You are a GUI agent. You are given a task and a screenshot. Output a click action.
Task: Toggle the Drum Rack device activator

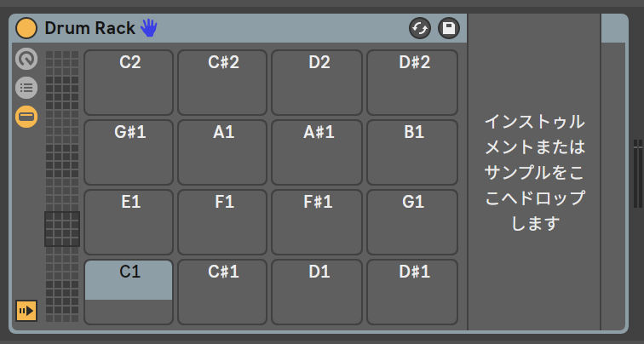(26, 28)
